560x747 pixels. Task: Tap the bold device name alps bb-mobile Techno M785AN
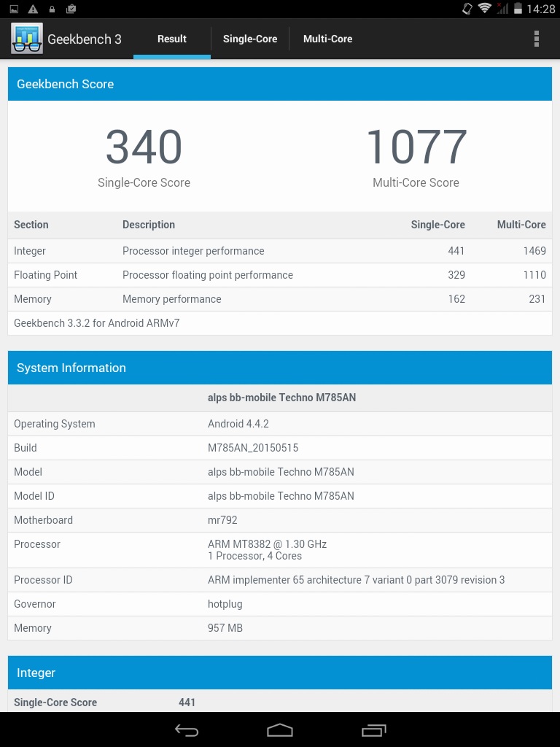click(282, 398)
